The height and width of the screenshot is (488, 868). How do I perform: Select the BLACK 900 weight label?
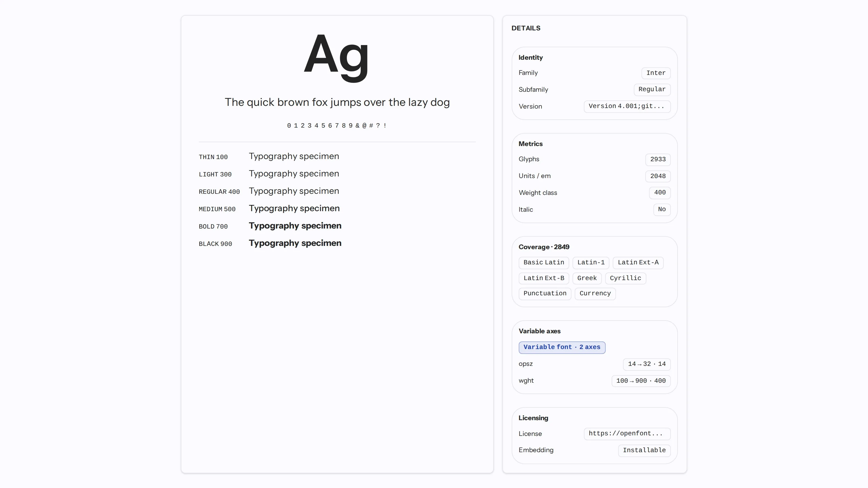click(215, 244)
